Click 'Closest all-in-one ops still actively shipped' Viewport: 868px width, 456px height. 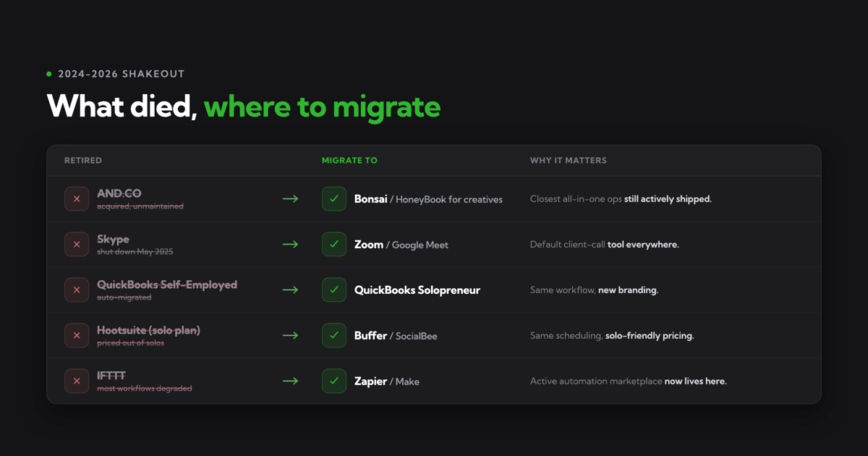point(621,199)
